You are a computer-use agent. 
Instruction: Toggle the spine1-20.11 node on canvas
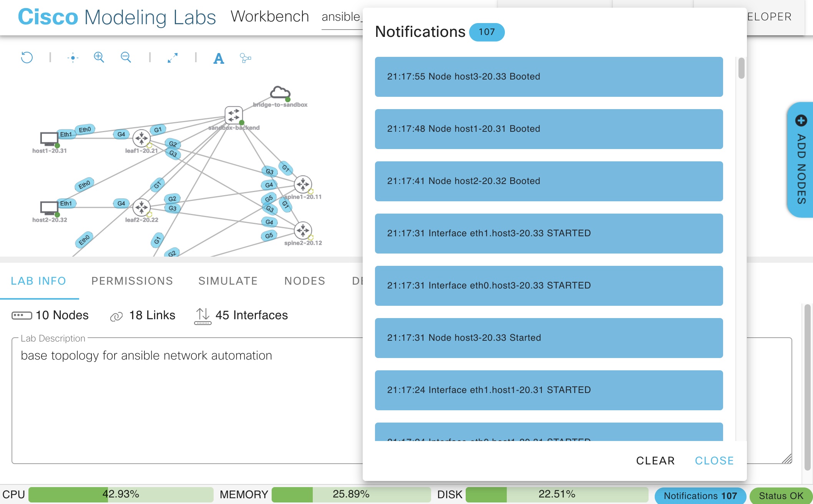(x=302, y=185)
